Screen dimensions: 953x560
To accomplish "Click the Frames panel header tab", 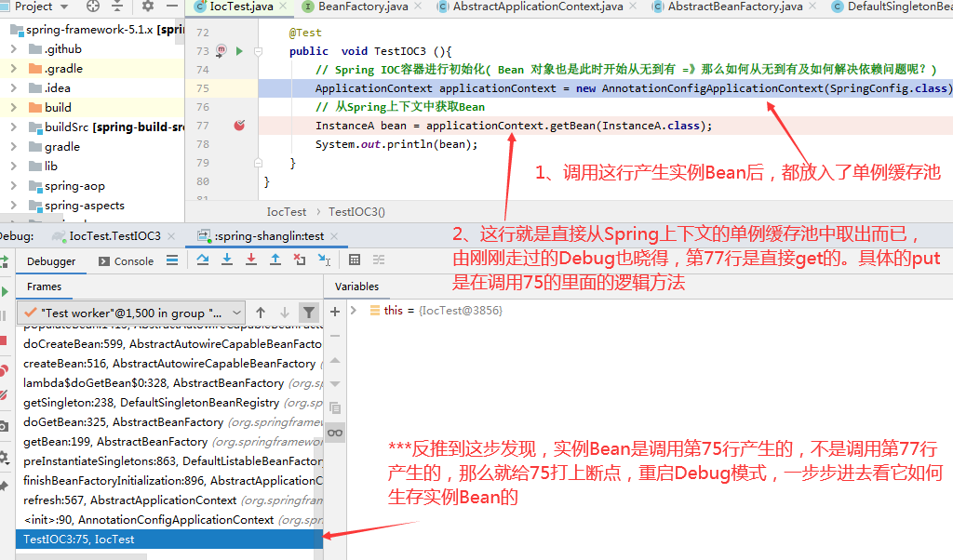I will point(45,287).
